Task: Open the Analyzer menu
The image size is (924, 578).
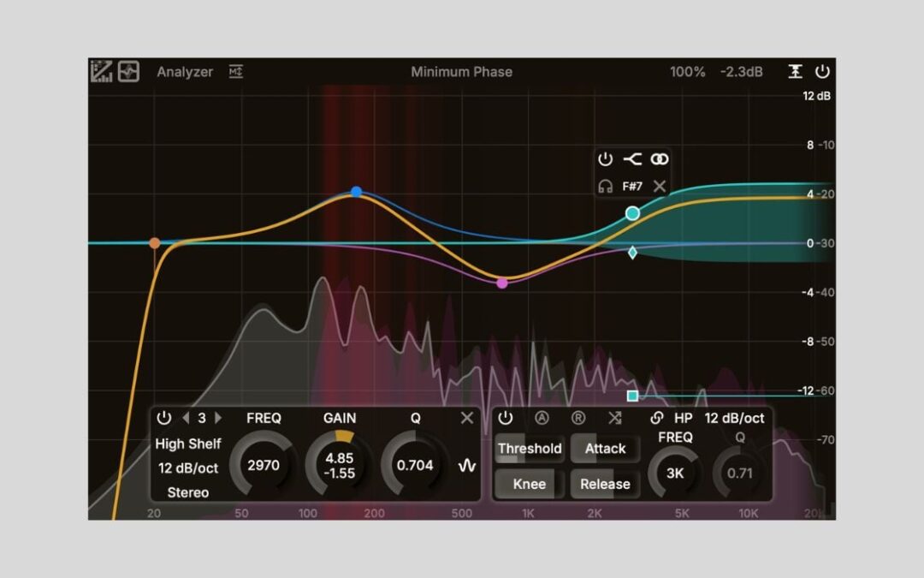Action: [184, 72]
